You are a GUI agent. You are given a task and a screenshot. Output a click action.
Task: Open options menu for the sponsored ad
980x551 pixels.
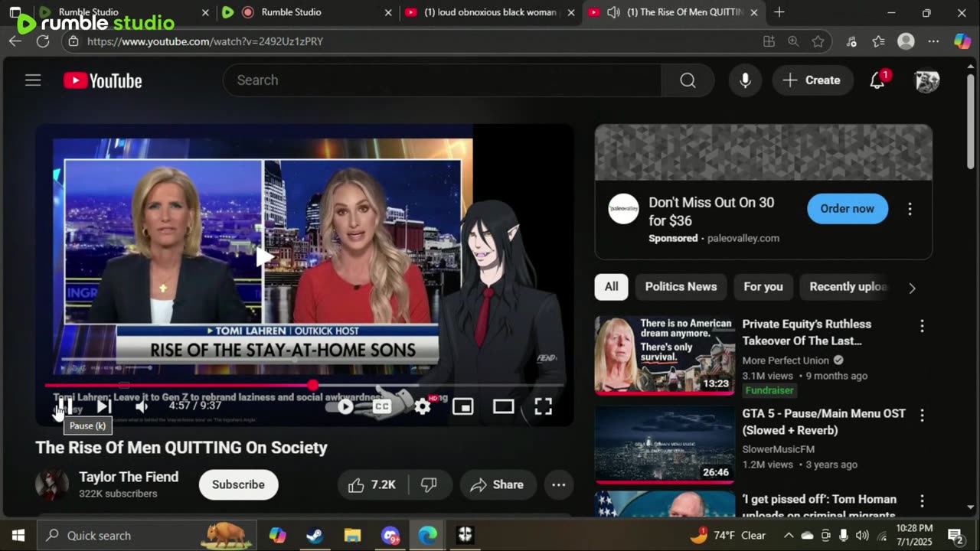(910, 208)
